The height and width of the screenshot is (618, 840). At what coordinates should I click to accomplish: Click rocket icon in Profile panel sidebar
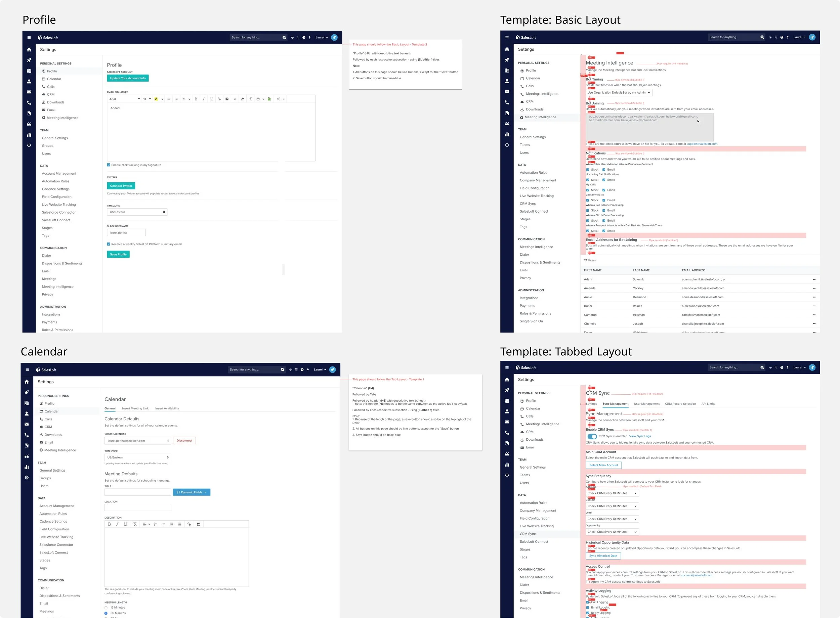[x=29, y=60]
